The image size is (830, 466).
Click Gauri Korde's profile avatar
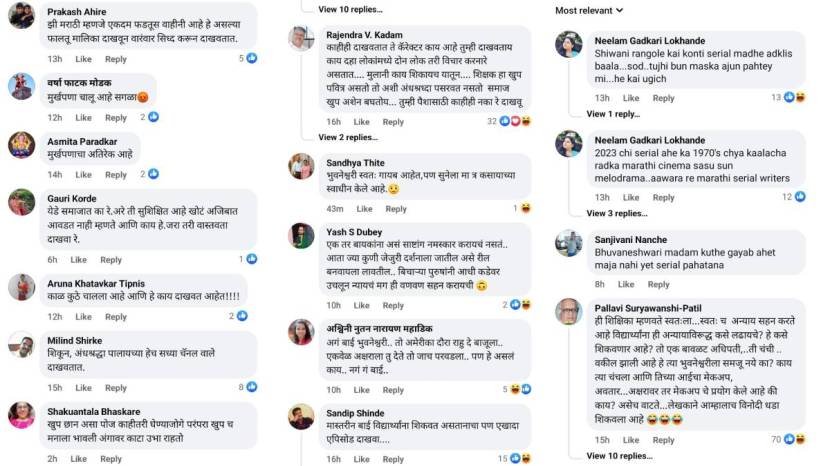click(x=21, y=202)
